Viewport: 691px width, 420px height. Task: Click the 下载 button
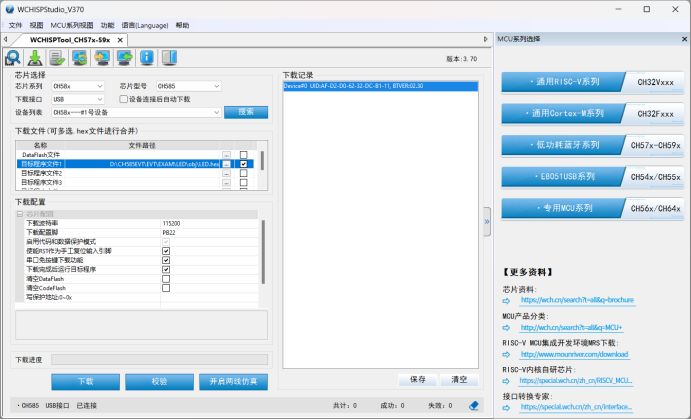pyautogui.click(x=85, y=382)
